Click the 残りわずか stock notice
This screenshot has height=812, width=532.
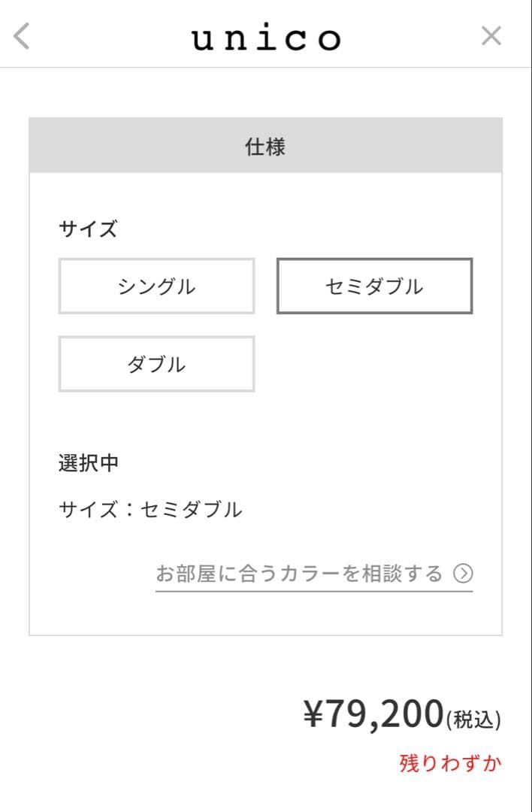pyautogui.click(x=449, y=762)
